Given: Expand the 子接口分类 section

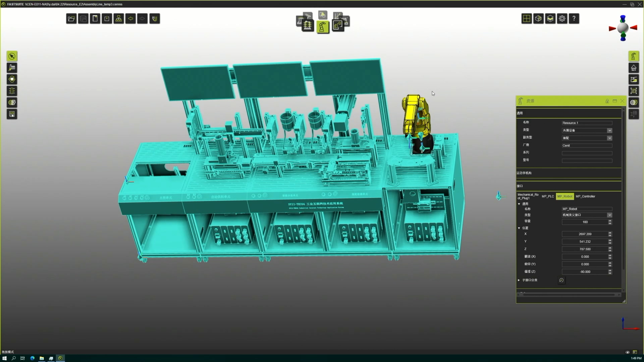Looking at the screenshot, I should click(519, 280).
